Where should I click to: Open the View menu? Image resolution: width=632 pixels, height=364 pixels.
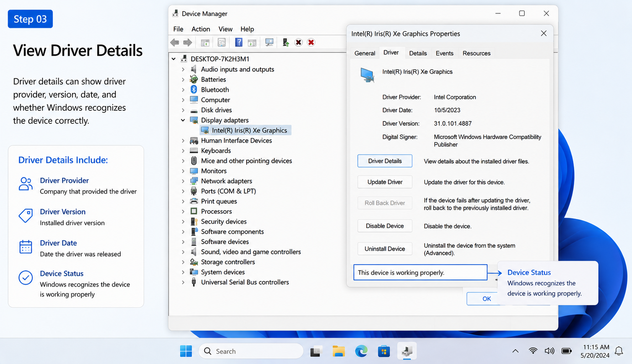point(225,29)
